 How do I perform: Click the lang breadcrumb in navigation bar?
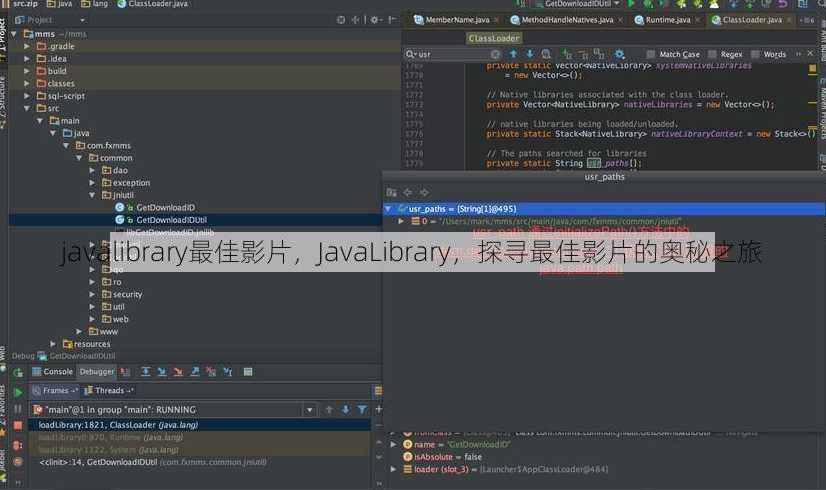click(x=95, y=4)
